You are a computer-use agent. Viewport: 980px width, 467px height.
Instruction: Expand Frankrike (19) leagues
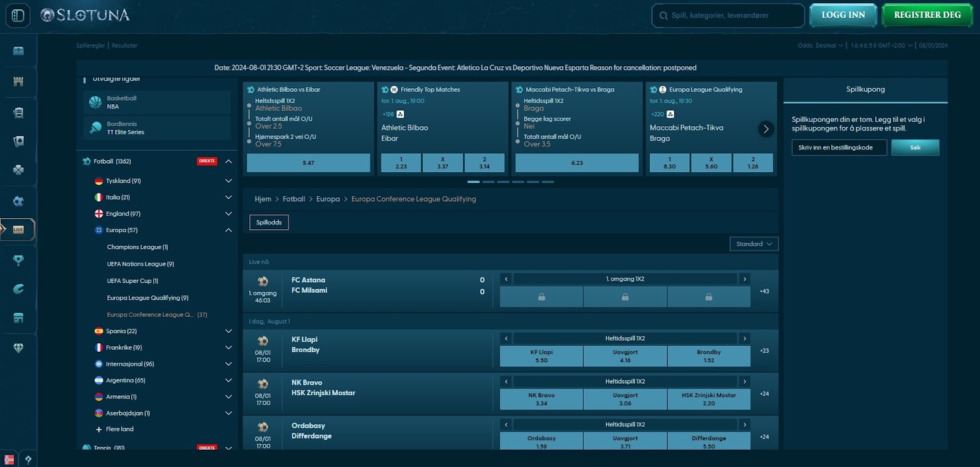tap(228, 347)
